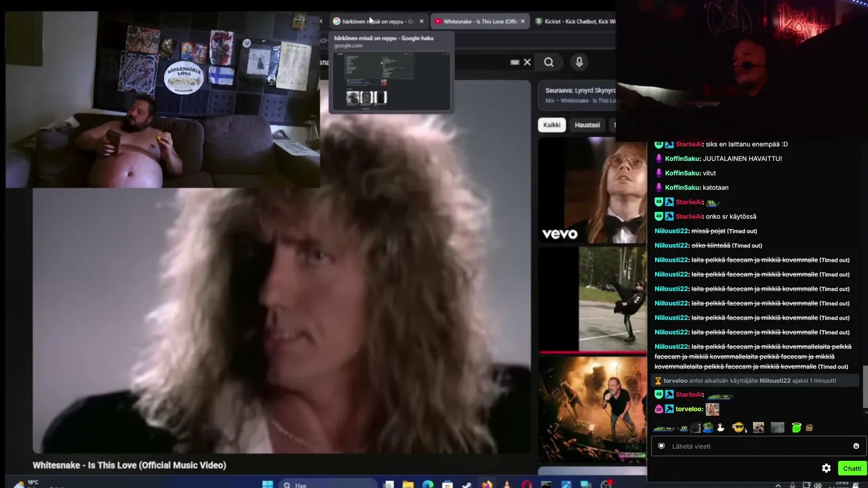The image size is (868, 488).
Task: Click the chat message 'JUUTALAINEN HAVAITTU!'
Action: click(743, 159)
